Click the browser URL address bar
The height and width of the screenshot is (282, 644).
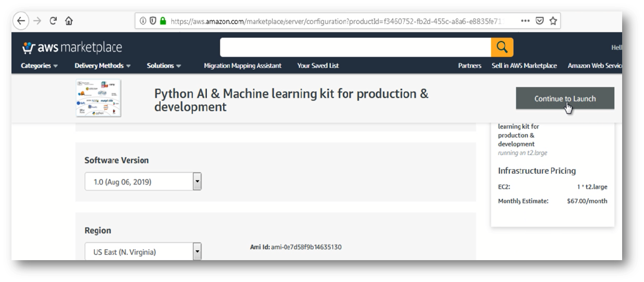346,22
